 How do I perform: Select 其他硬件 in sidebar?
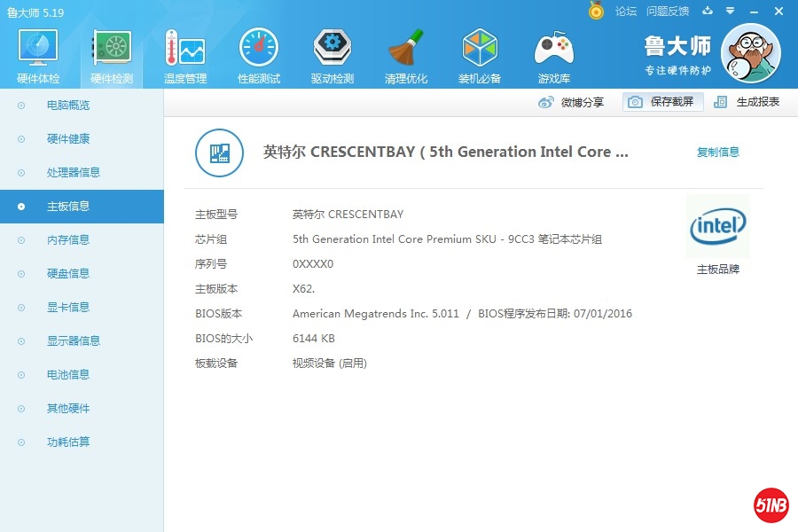[x=82, y=408]
